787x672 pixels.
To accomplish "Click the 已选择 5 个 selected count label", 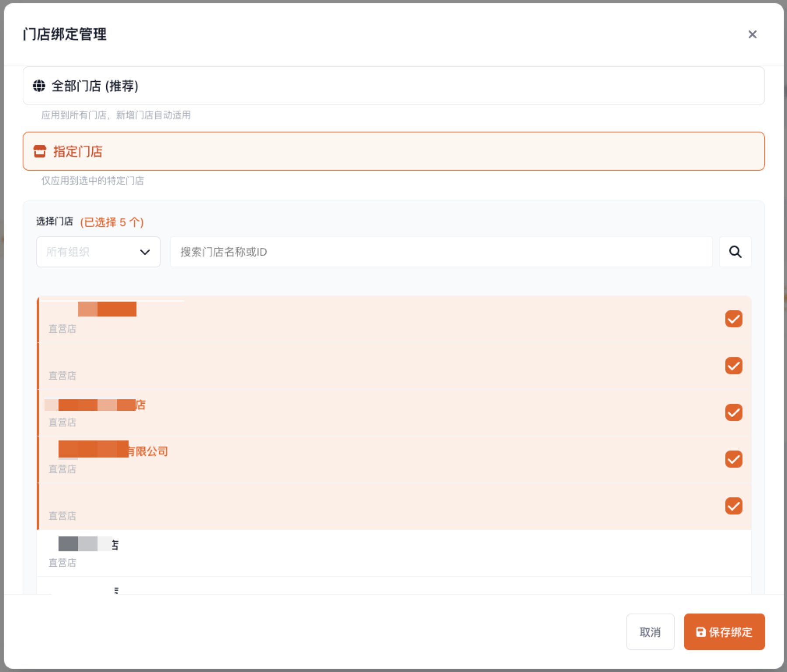I will pos(112,222).
